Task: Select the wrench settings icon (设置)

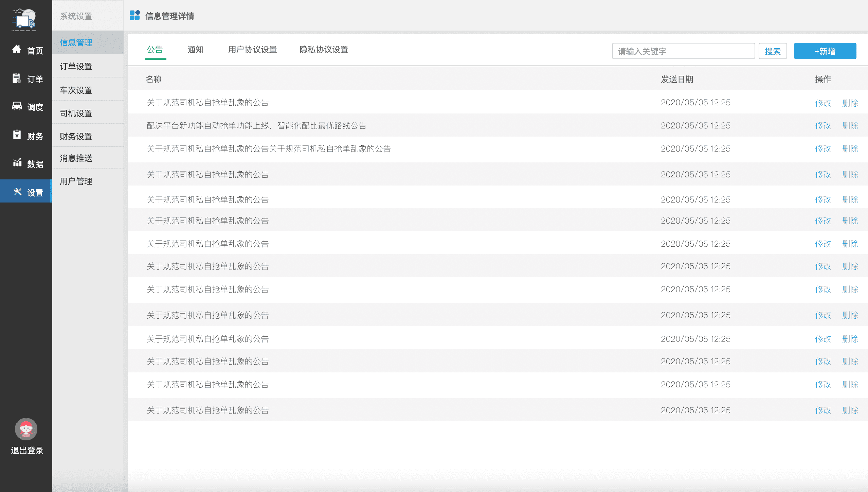Action: click(17, 192)
